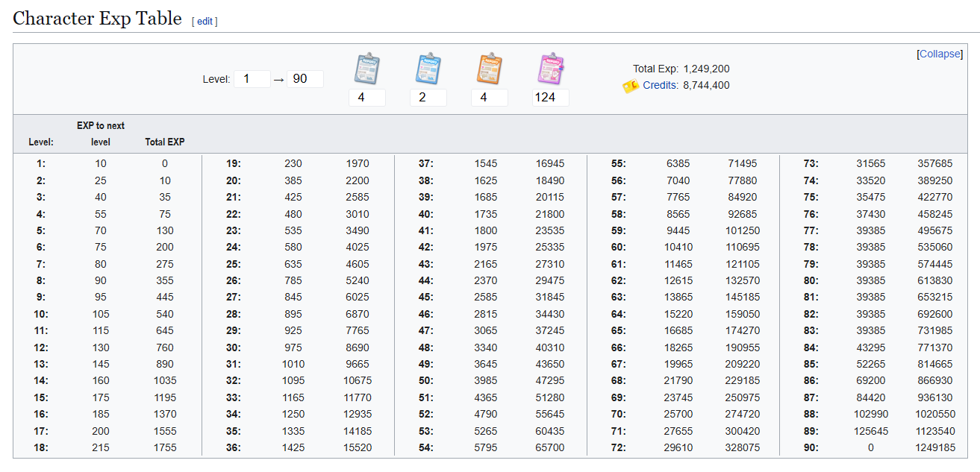Click EXP value 1545 for level 37
Viewport: 980px width, 472px height.
[486, 163]
